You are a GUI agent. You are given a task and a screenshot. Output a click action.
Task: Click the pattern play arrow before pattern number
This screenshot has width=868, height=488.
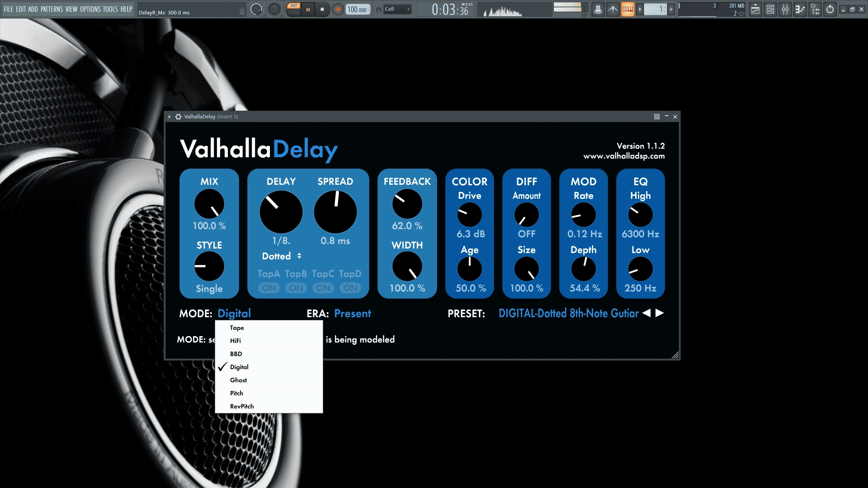coord(640,9)
